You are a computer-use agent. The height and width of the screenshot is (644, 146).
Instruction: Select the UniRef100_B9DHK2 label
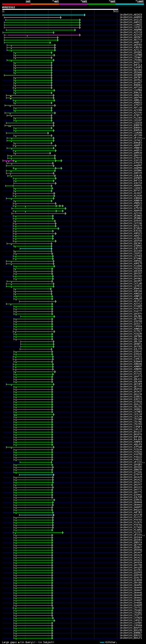click(x=131, y=85)
